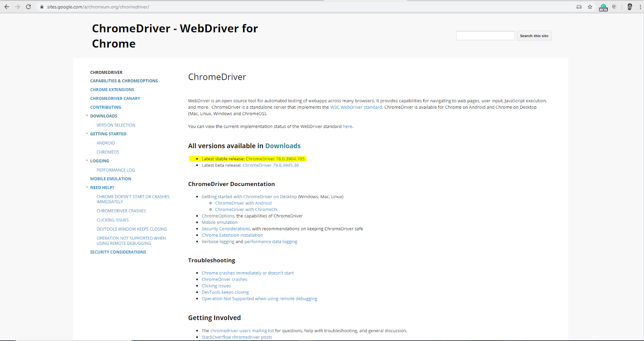Image resolution: width=644 pixels, height=341 pixels.
Task: Reload the page with the refresh icon
Action: 28,7
